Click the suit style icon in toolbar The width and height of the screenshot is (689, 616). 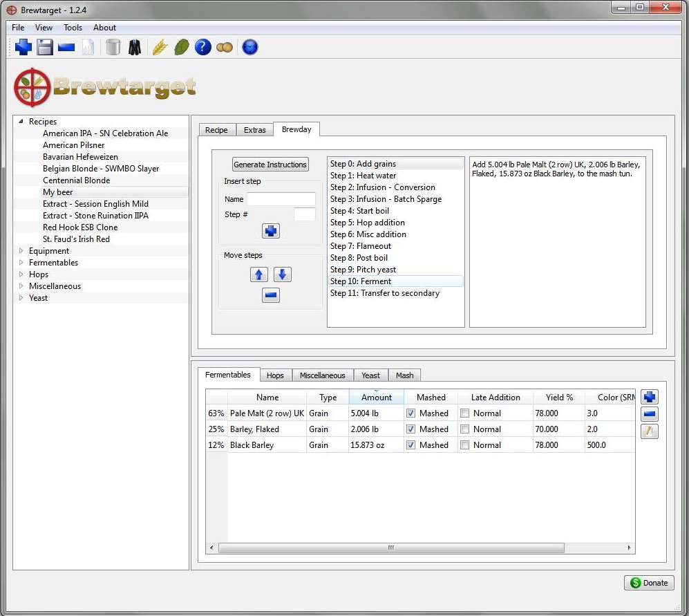tap(135, 47)
